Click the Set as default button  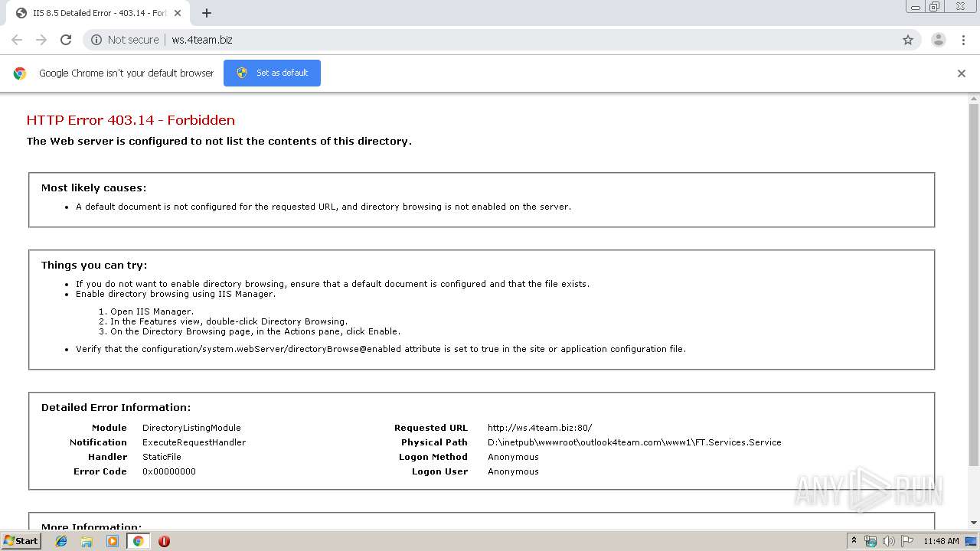pos(272,73)
